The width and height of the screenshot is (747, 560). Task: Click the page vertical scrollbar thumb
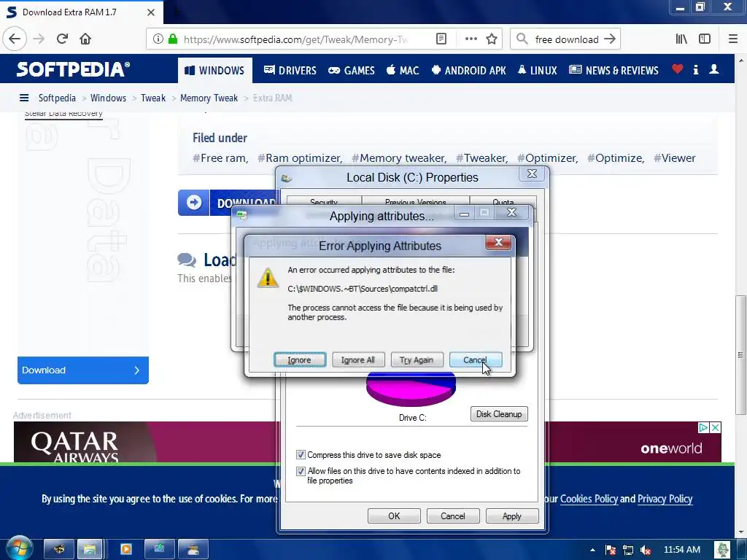click(740, 355)
